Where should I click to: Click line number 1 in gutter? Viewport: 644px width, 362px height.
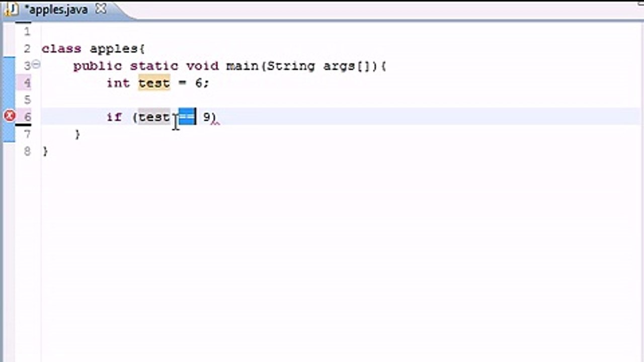(x=27, y=32)
